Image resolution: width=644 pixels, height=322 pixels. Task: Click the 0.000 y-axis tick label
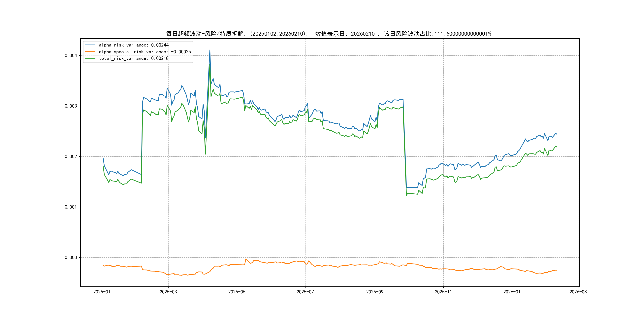[x=71, y=257]
